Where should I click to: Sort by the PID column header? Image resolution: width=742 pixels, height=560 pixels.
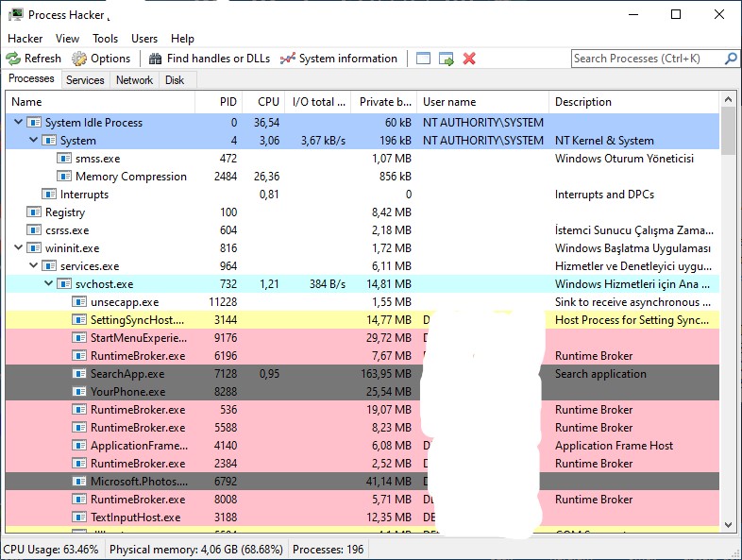pos(219,102)
